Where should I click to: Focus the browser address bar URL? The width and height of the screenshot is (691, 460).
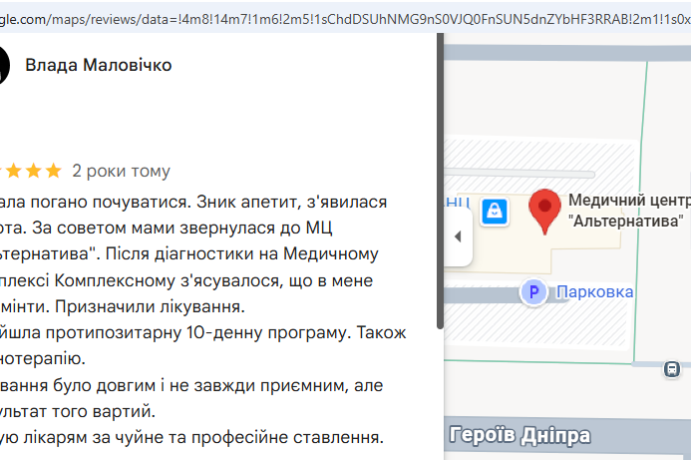click(346, 19)
